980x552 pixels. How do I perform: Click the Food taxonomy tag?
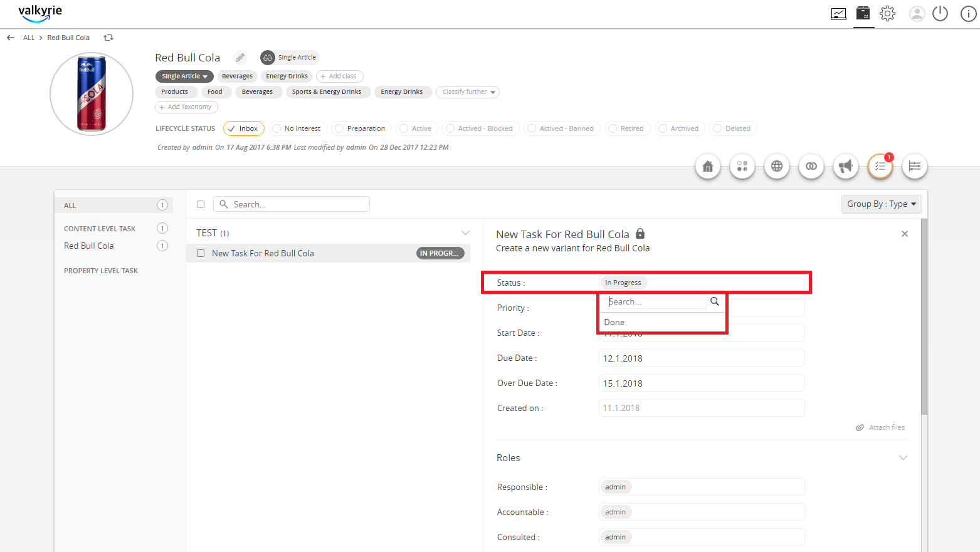(215, 92)
